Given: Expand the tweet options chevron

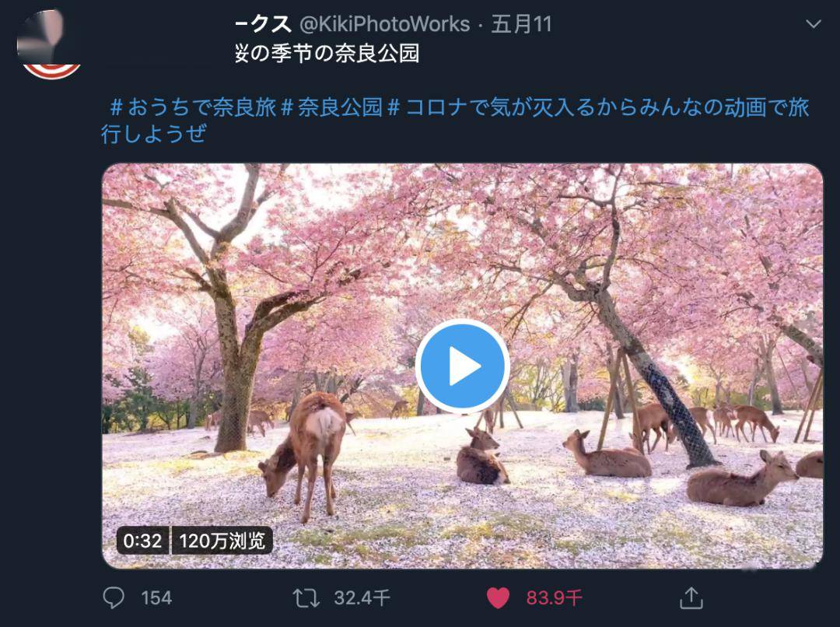Looking at the screenshot, I should click(814, 23).
